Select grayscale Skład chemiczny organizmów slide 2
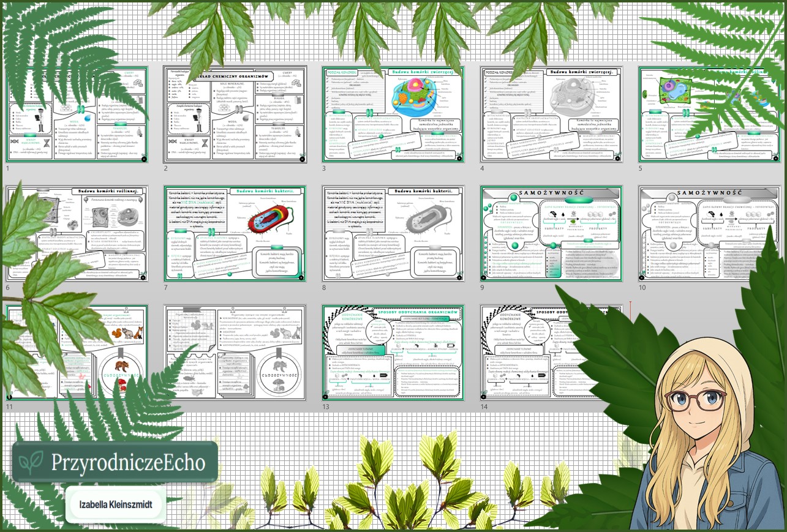 [x=235, y=115]
